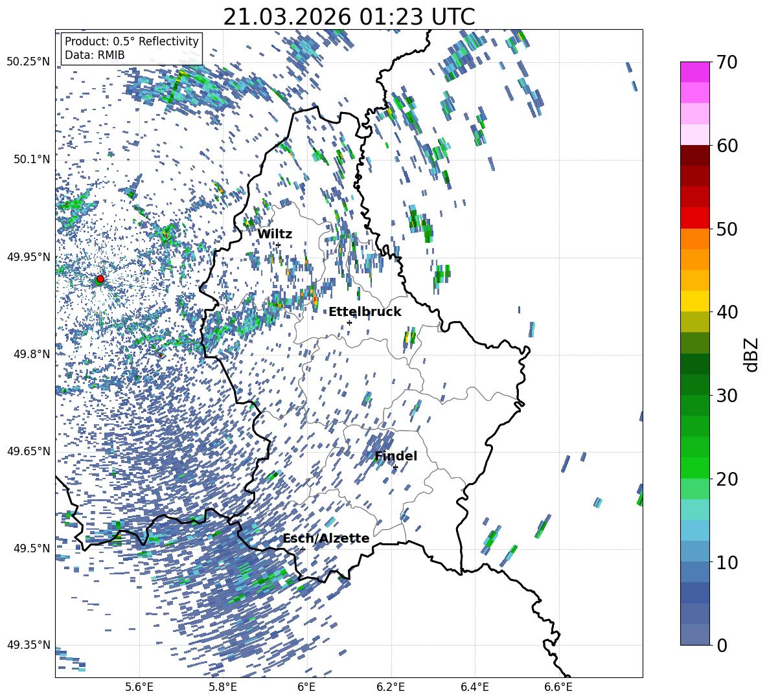Click the dBZ colorbar axis label
This screenshot has width=767, height=700.
[751, 354]
